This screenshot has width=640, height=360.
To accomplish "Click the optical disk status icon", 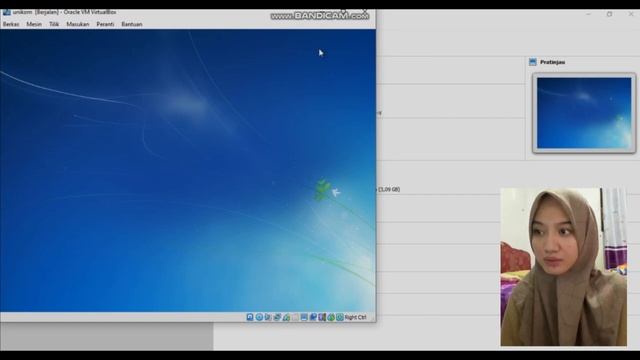I will point(259,317).
